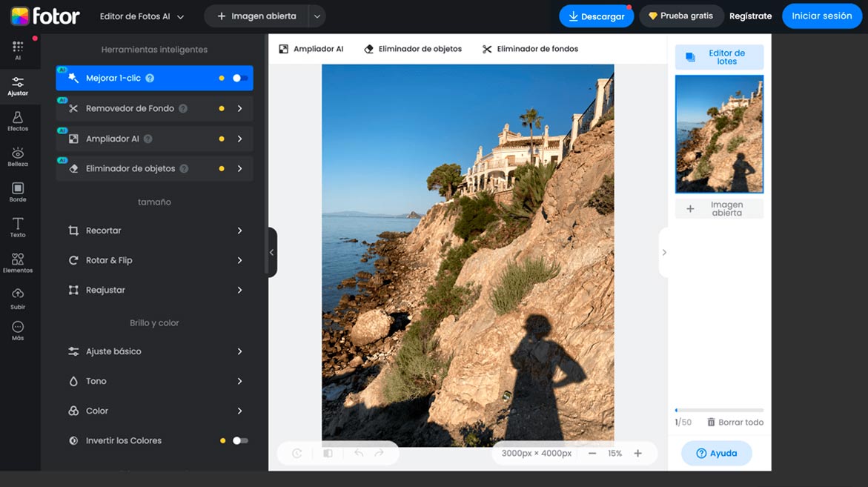Expand the Tono chevron
This screenshot has width=868, height=487.
tap(239, 381)
